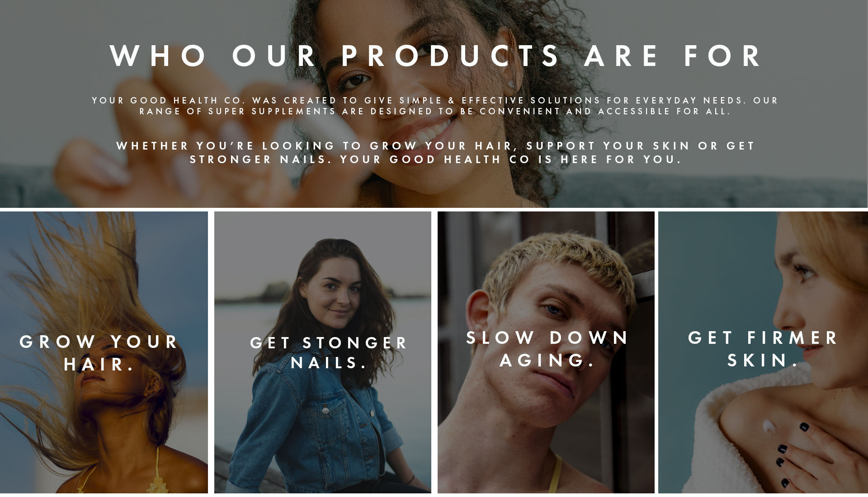Click the 'Grow Your Hair.' text
The height and width of the screenshot is (497, 868).
[99, 353]
